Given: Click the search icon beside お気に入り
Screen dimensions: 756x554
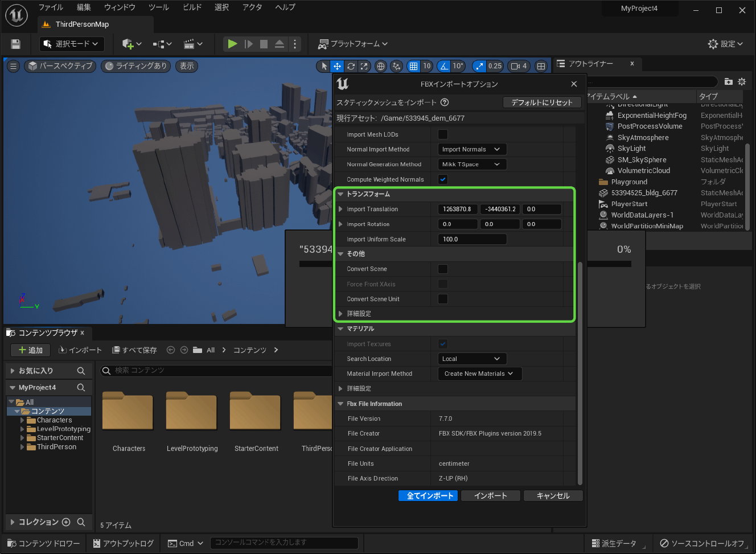Looking at the screenshot, I should [x=81, y=371].
